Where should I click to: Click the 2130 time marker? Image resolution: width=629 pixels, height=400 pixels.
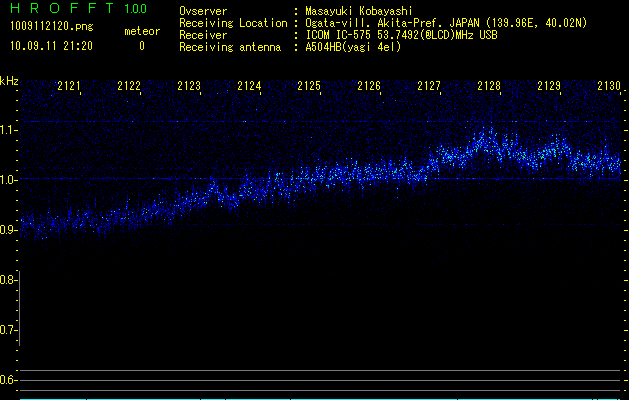click(x=609, y=87)
